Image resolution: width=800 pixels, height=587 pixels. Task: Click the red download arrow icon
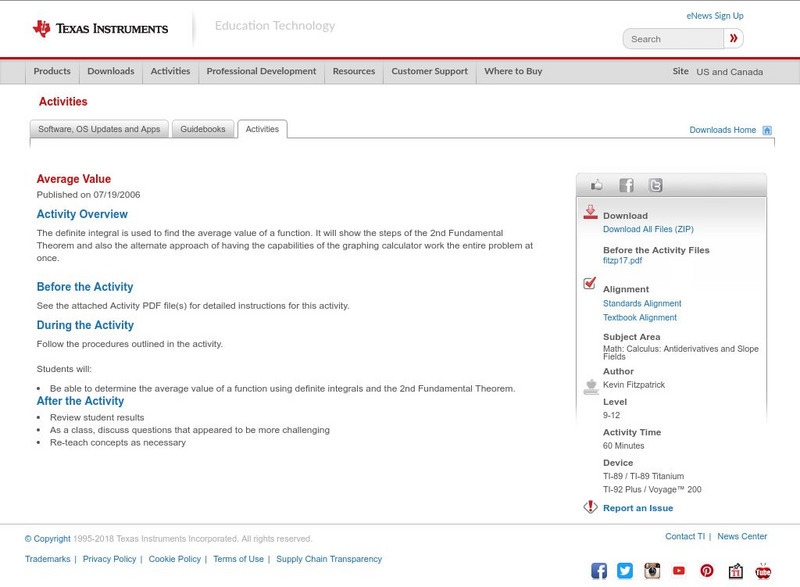(x=590, y=212)
